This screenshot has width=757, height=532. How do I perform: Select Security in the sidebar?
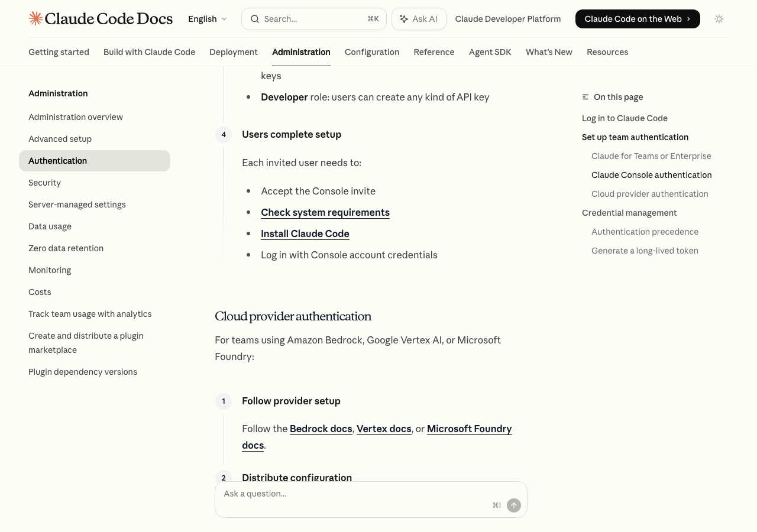[45, 183]
